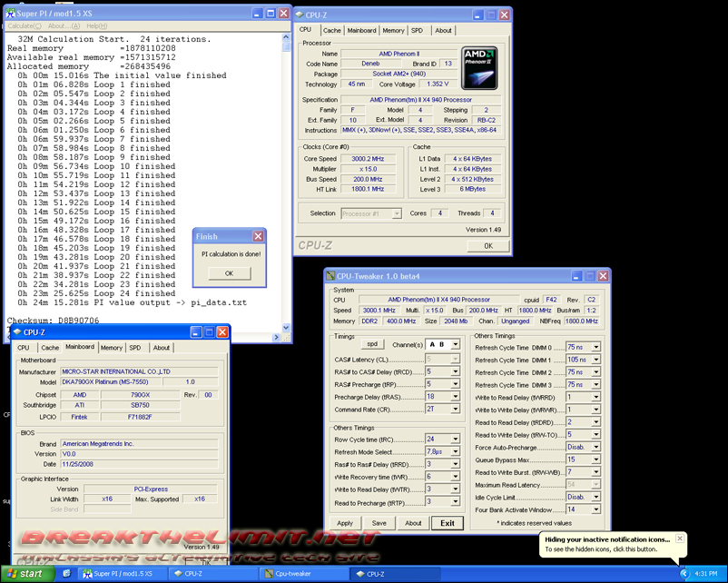This screenshot has height=583, width=728.
Task: Switch to Super PI taskbar button
Action: tap(122, 574)
